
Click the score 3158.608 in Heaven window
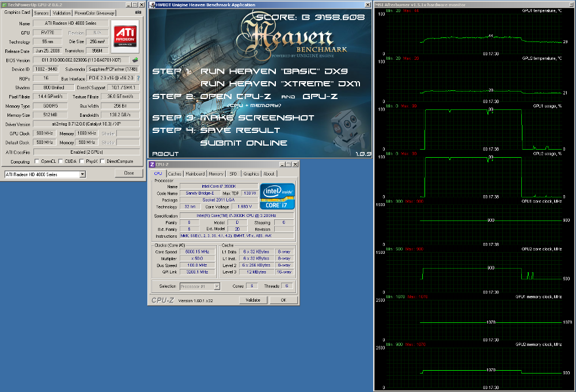pyautogui.click(x=339, y=17)
